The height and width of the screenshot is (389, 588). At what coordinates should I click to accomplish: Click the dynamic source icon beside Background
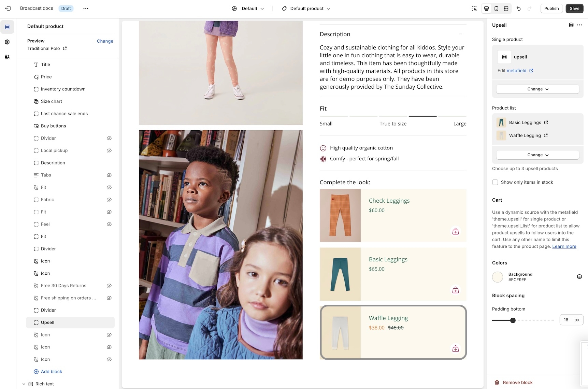(579, 277)
